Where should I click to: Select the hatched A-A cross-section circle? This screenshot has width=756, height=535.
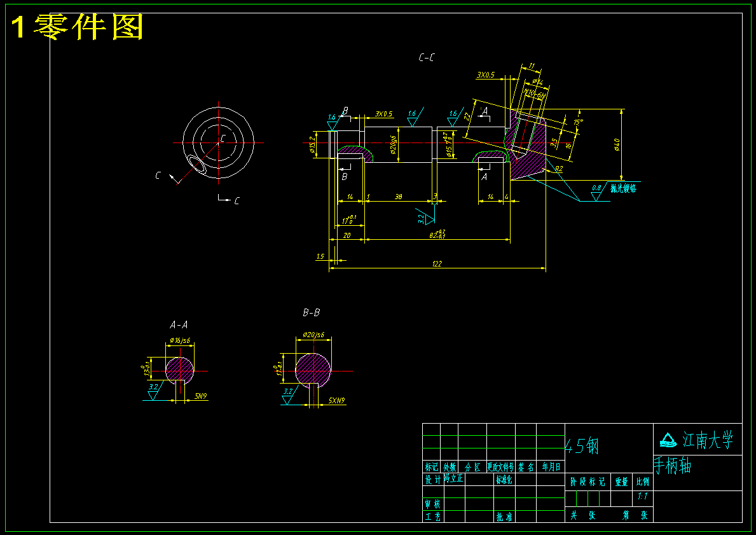point(179,370)
